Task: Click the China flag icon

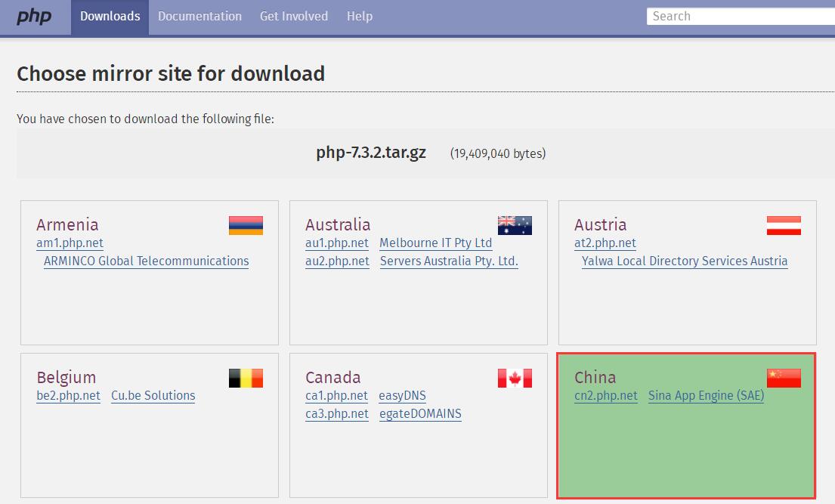Action: coord(784,379)
